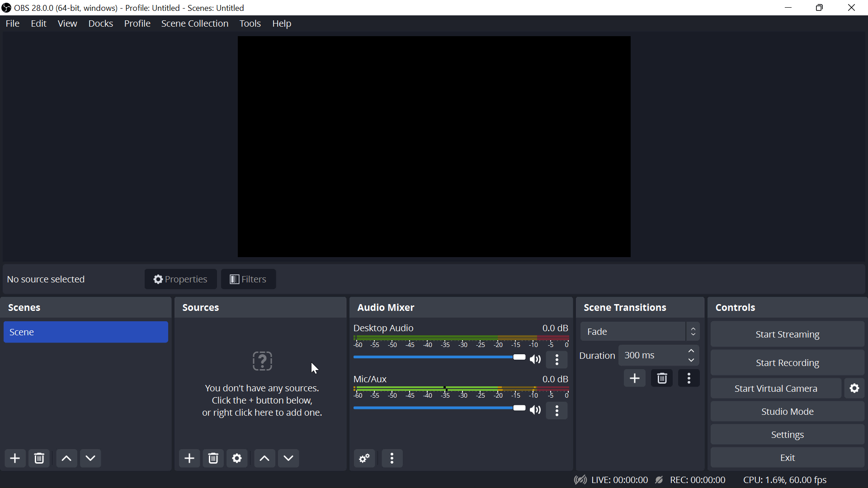Add new source to Sources panel
Image resolution: width=868 pixels, height=488 pixels.
(x=189, y=458)
